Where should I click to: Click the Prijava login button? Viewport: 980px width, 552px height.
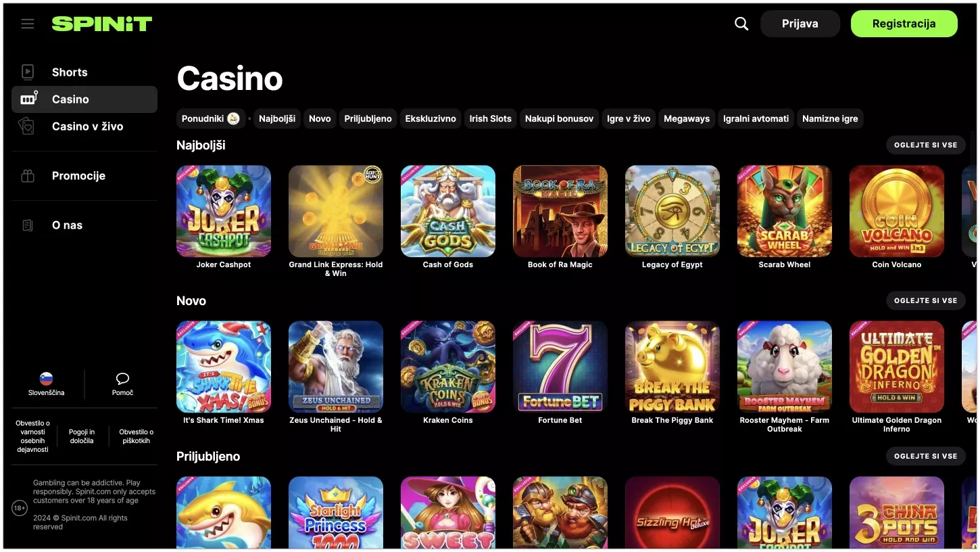tap(800, 24)
